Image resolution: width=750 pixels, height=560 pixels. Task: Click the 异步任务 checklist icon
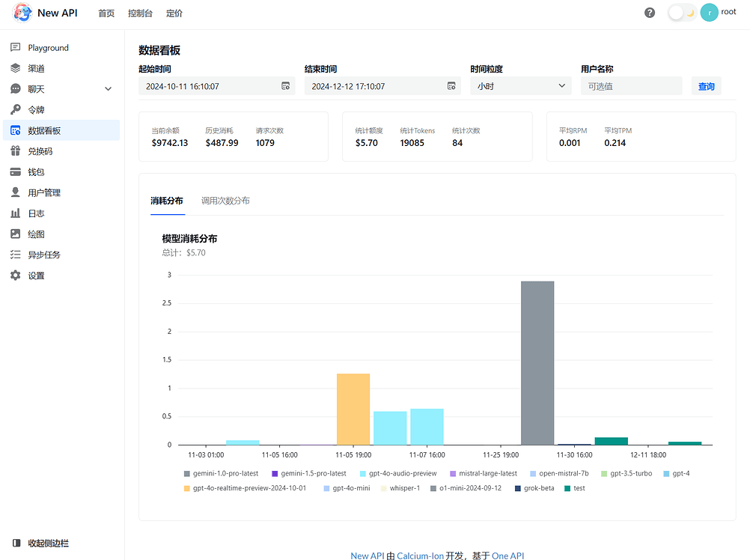15,255
